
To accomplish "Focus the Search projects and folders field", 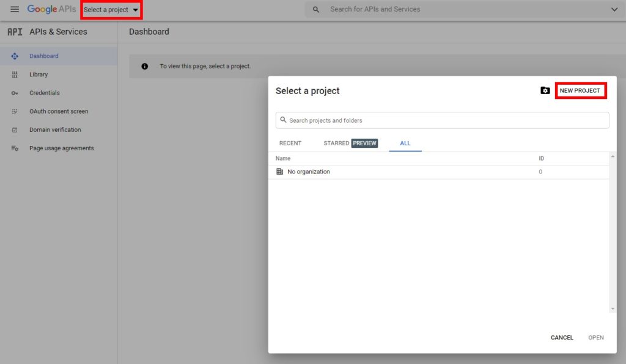I will pyautogui.click(x=443, y=120).
